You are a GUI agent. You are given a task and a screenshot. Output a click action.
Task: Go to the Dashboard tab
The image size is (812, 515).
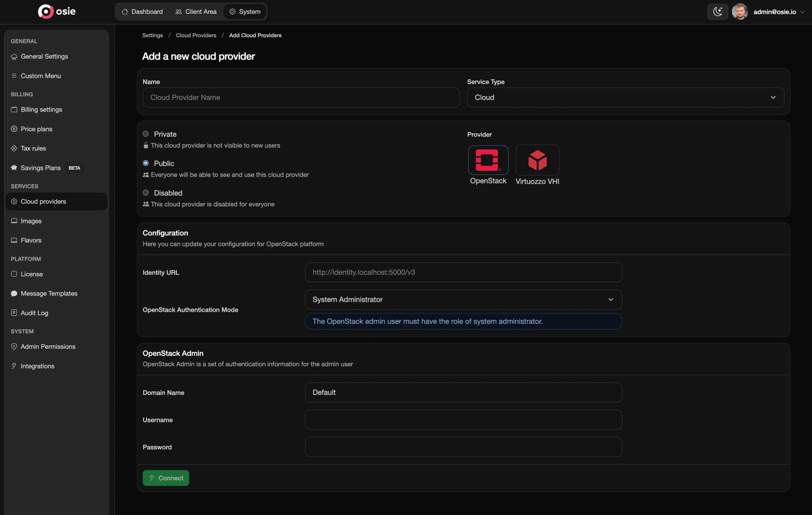click(x=142, y=12)
